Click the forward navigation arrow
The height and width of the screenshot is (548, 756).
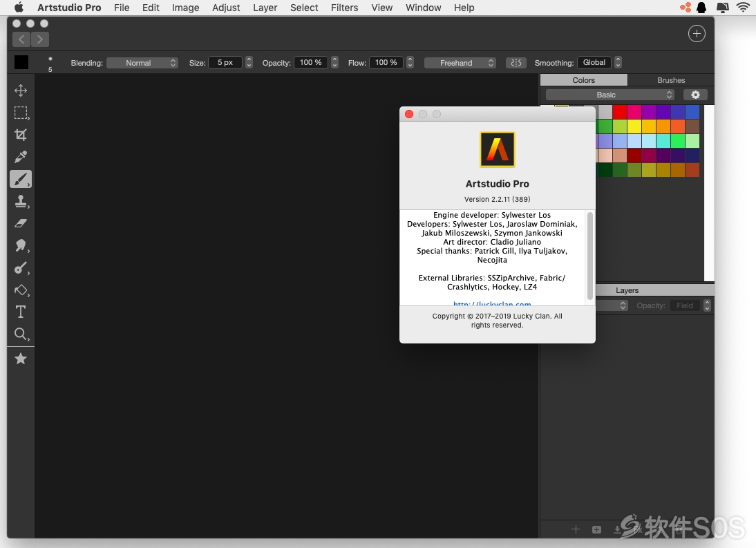pyautogui.click(x=40, y=39)
